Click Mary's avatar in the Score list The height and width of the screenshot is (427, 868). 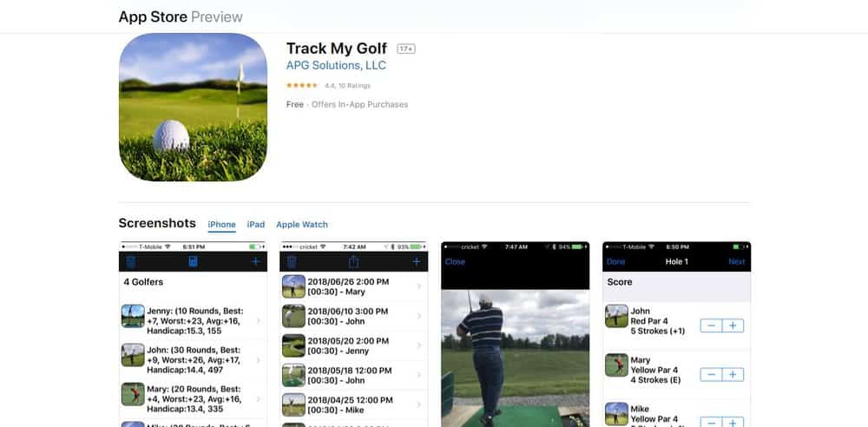616,365
